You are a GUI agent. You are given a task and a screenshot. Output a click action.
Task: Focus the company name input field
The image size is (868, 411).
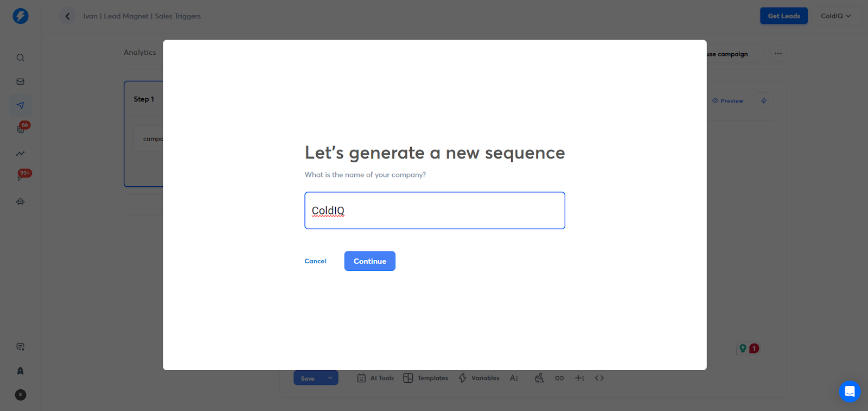point(435,211)
